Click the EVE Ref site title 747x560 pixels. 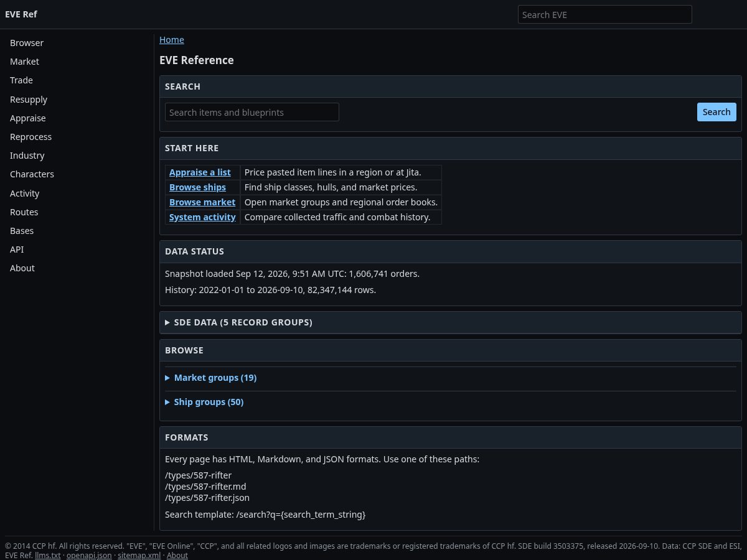pos(21,14)
